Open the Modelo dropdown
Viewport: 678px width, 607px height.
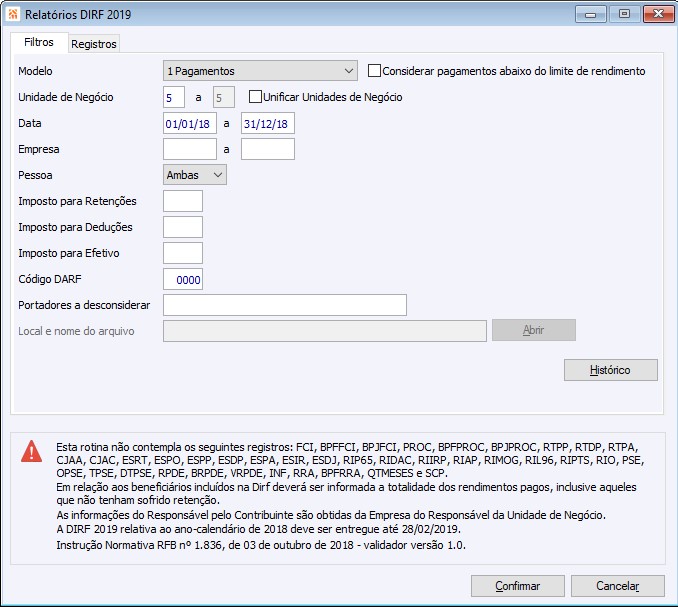[x=260, y=71]
